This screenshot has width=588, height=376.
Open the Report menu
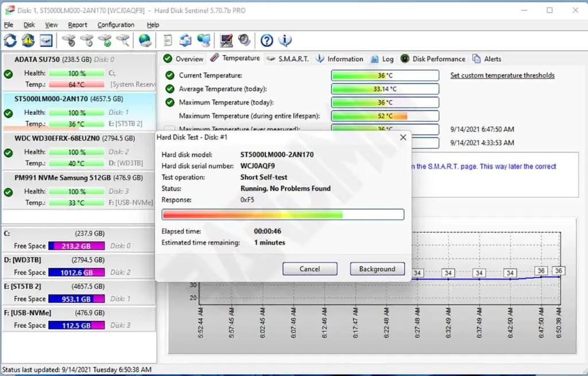[x=78, y=25]
